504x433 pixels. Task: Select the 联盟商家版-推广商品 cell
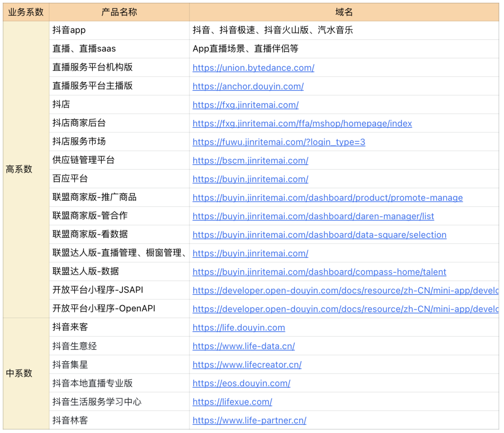point(119,197)
